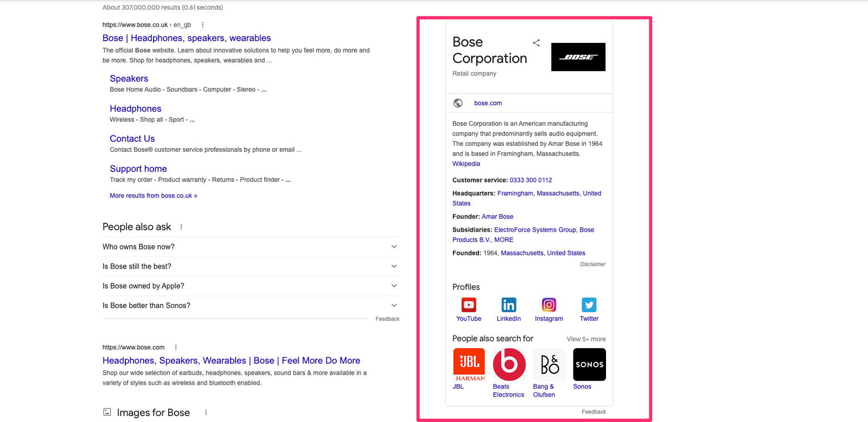Click the Disclaimer link
868x422 pixels.
pos(593,264)
